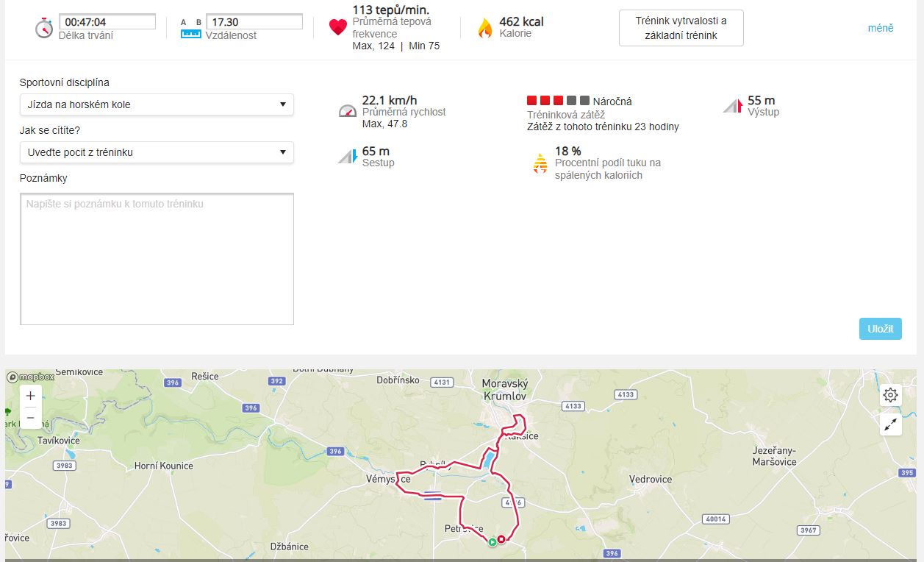Open Jak se cítíte feeling dropdown
The image size is (924, 562).
157,152
